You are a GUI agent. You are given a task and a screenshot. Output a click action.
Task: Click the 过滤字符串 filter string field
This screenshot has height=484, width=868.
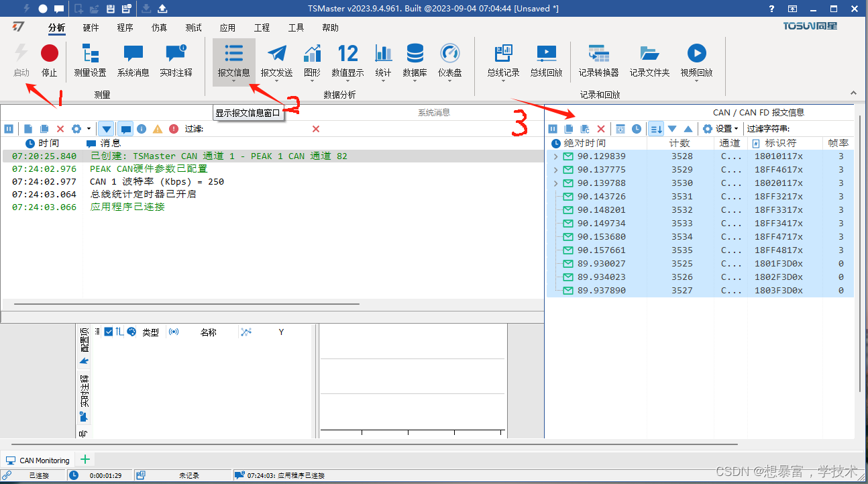coord(822,129)
